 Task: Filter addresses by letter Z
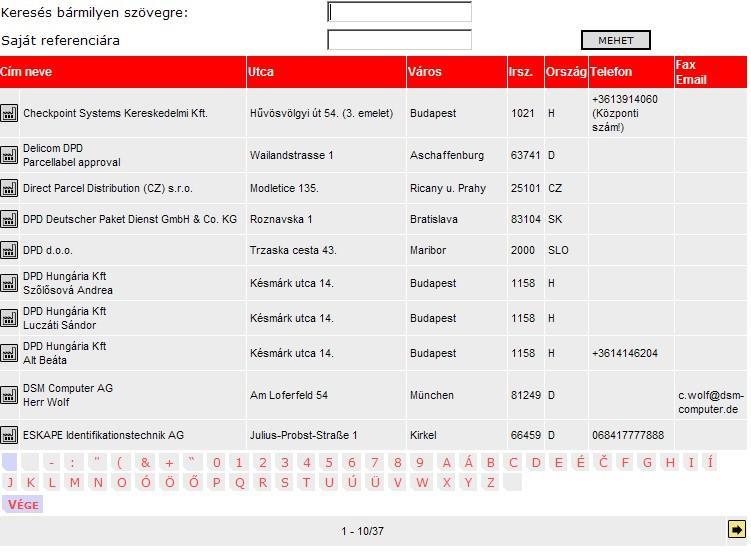(490, 483)
